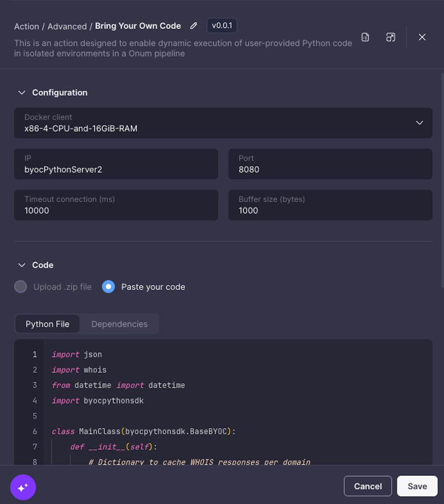Open the purple AI assistant sparkle button
Screen dimensions: 444x504
tap(23, 487)
